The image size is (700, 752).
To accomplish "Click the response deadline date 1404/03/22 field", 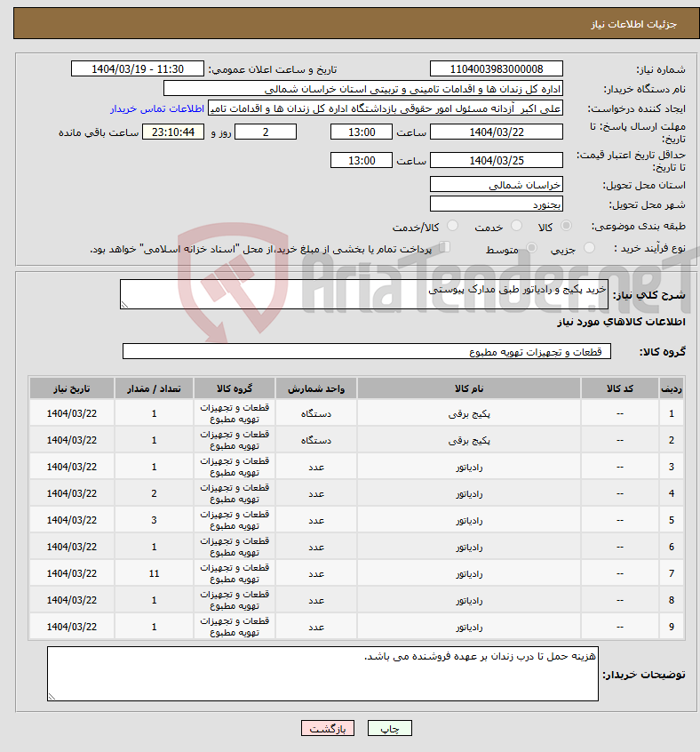I will click(497, 132).
